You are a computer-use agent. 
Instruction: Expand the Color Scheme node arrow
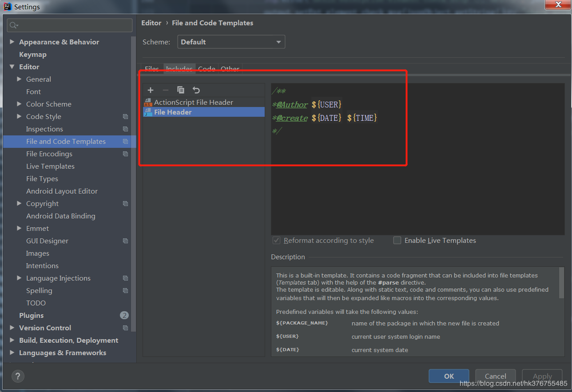[x=19, y=104]
